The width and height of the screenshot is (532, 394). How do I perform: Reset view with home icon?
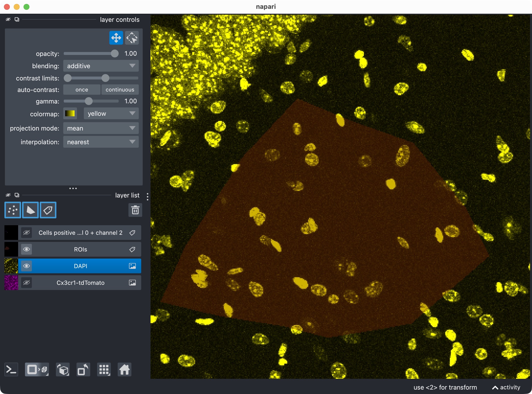125,369
